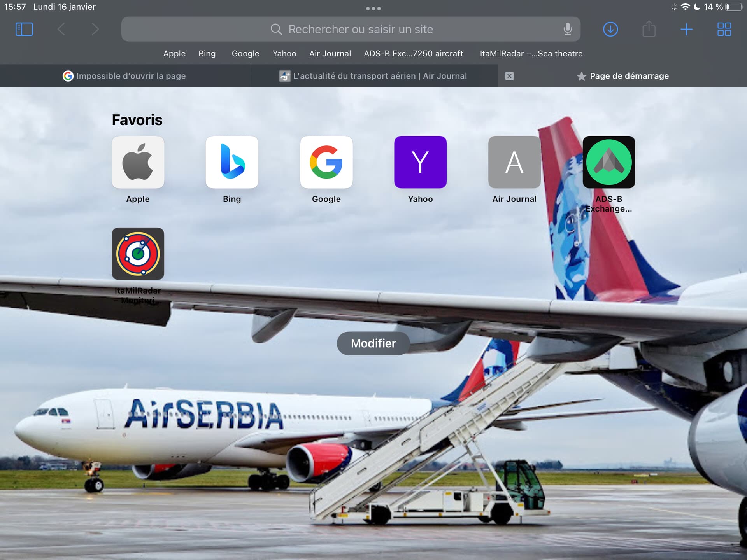Image resolution: width=747 pixels, height=560 pixels.
Task: Open Yahoo from the favorites bar
Action: pyautogui.click(x=284, y=54)
